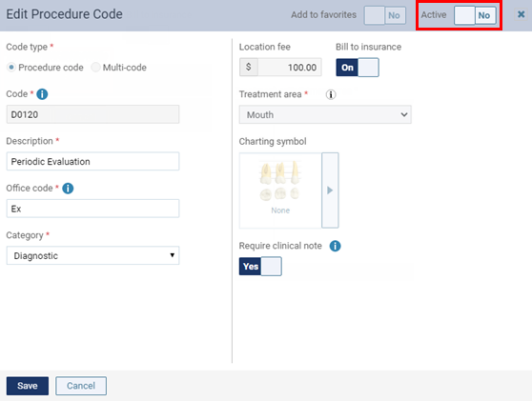
Task: Click the Office code info icon
Action: tap(68, 189)
